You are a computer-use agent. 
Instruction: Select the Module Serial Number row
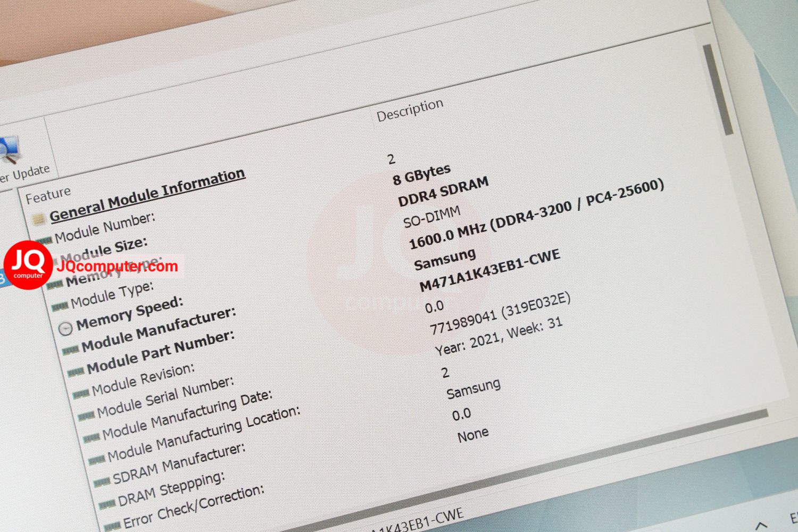(x=165, y=397)
